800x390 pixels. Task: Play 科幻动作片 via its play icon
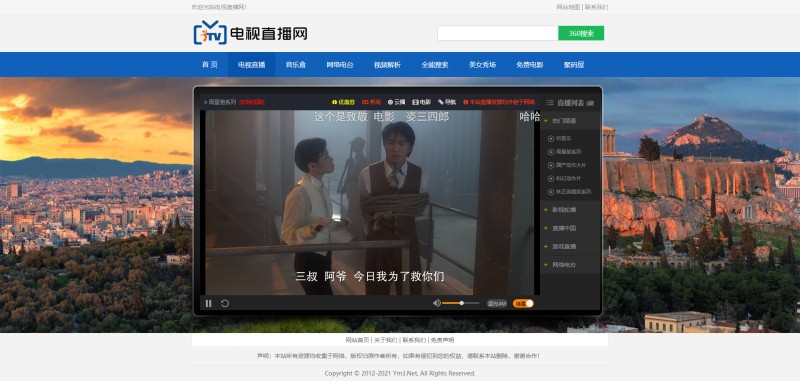click(551, 179)
